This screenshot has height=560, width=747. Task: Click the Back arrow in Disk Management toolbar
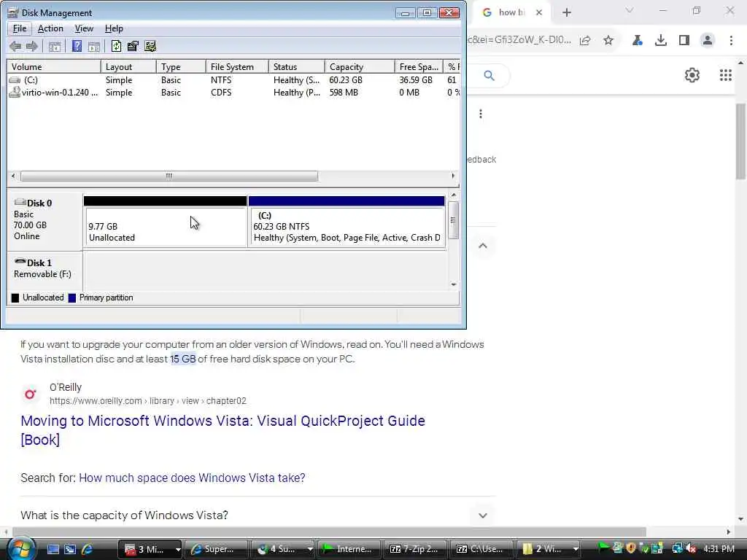click(15, 46)
